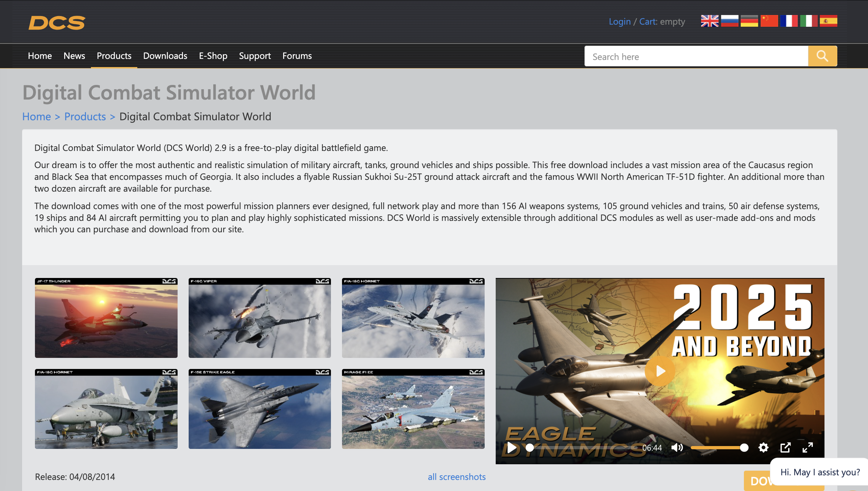Open the Support menu item
This screenshot has width=868, height=491.
255,56
